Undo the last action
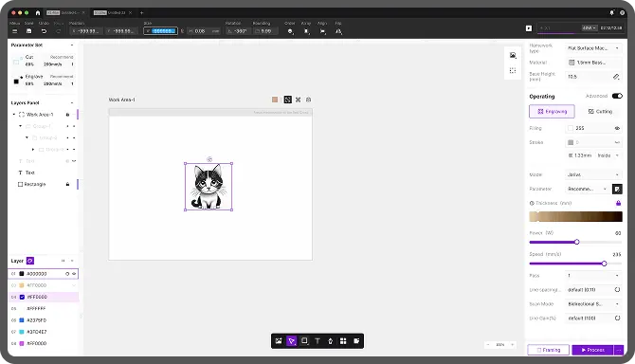635x364 pixels. 44,31
